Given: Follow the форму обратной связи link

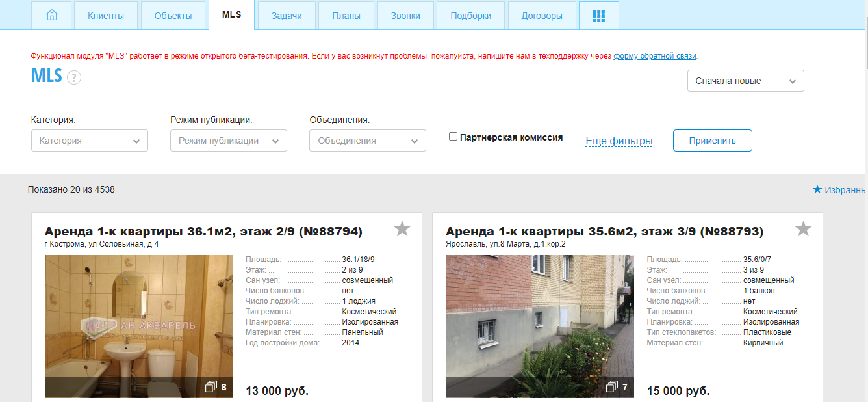Looking at the screenshot, I should (x=655, y=56).
